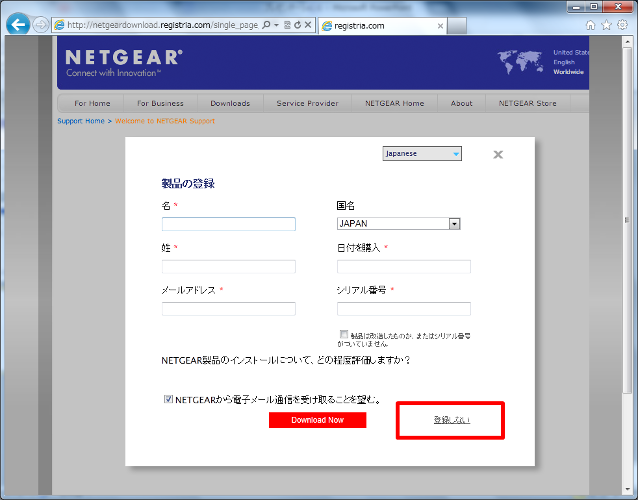Toggle compatibility view icon in address bar
638x500 pixels.
[287, 25]
